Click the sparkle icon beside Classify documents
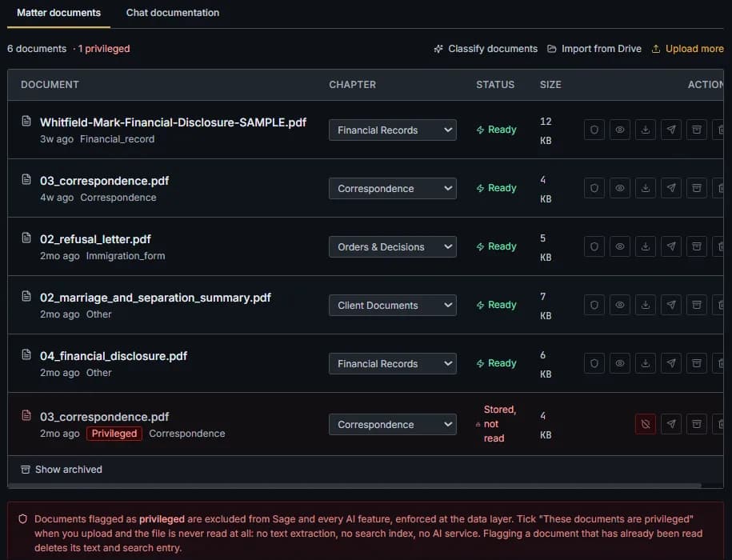This screenshot has width=732, height=560. click(438, 49)
